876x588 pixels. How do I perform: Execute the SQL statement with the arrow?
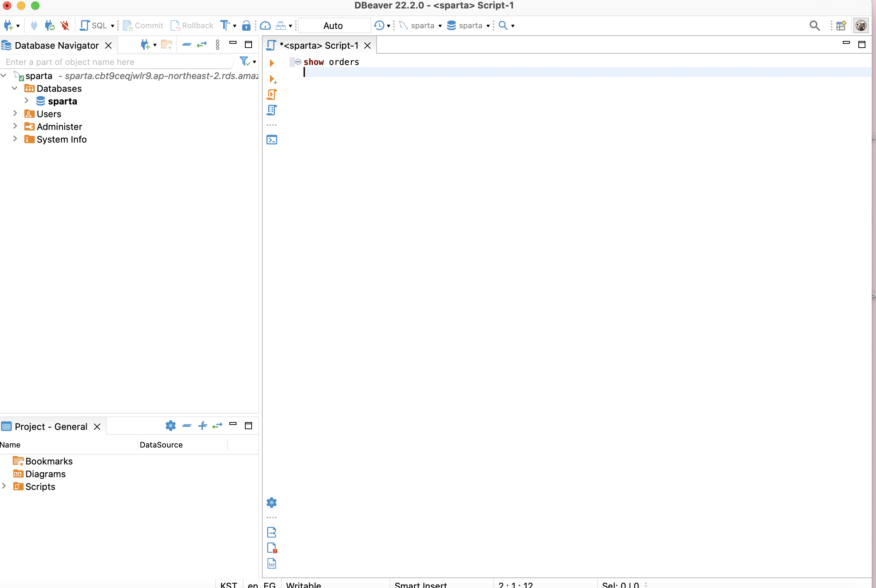pos(272,63)
